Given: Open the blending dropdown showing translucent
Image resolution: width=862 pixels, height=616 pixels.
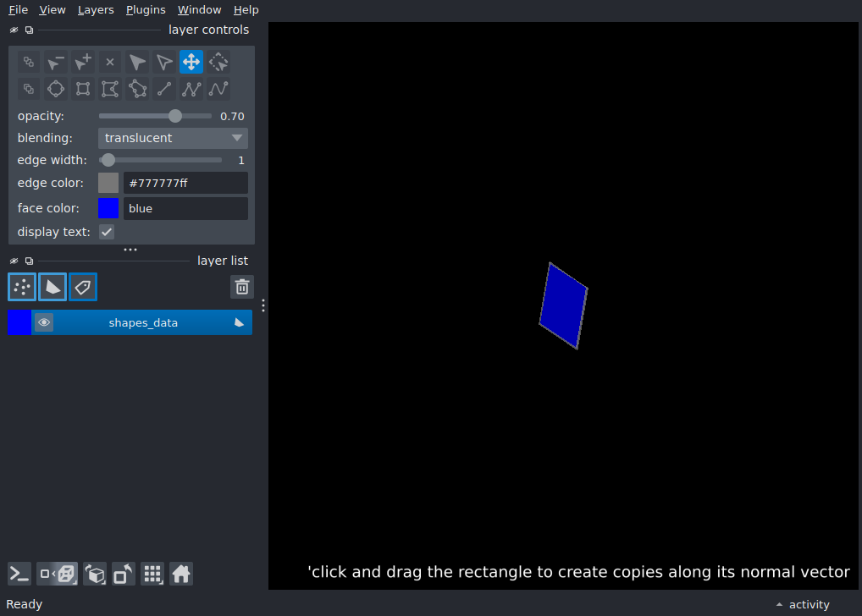Looking at the screenshot, I should [174, 138].
